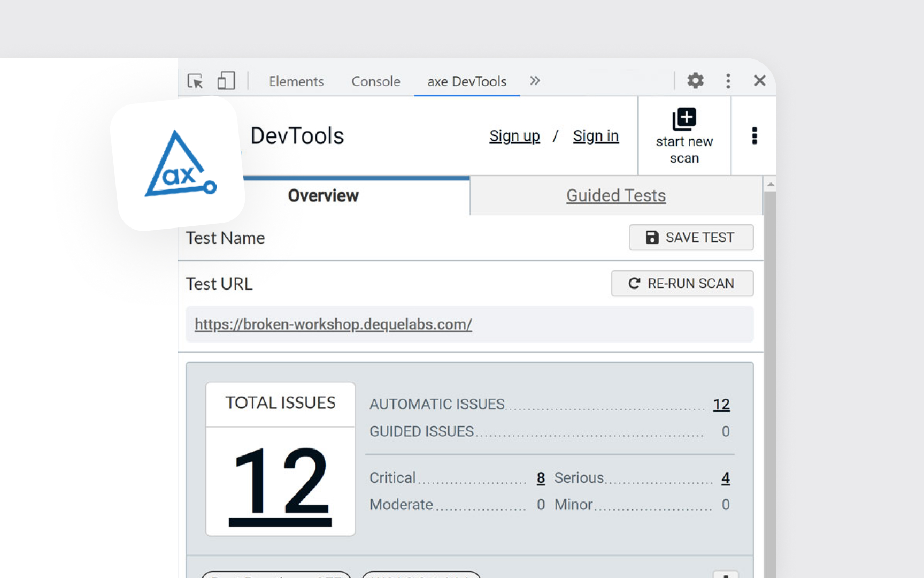Image resolution: width=924 pixels, height=578 pixels.
Task: Open the broken-workshop.dequelabs.com URL link
Action: 333,324
